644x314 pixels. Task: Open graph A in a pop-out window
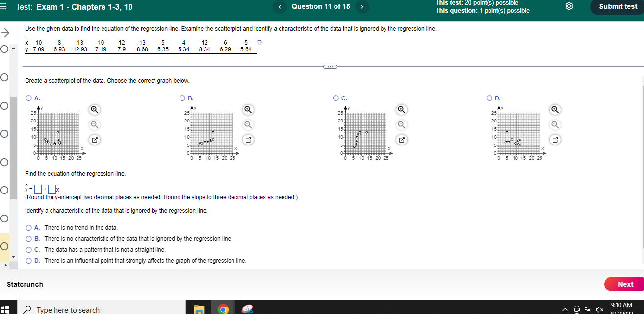click(x=94, y=140)
